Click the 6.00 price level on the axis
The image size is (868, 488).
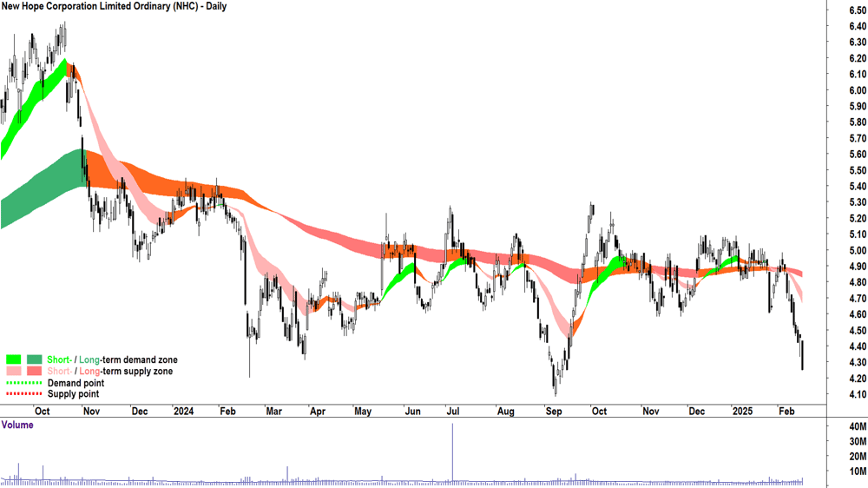tap(858, 90)
